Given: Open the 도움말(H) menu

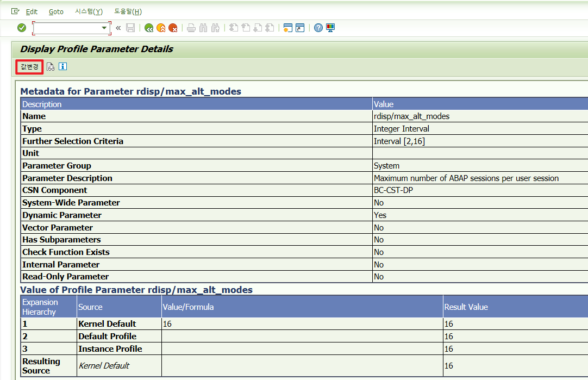Looking at the screenshot, I should pyautogui.click(x=128, y=11).
